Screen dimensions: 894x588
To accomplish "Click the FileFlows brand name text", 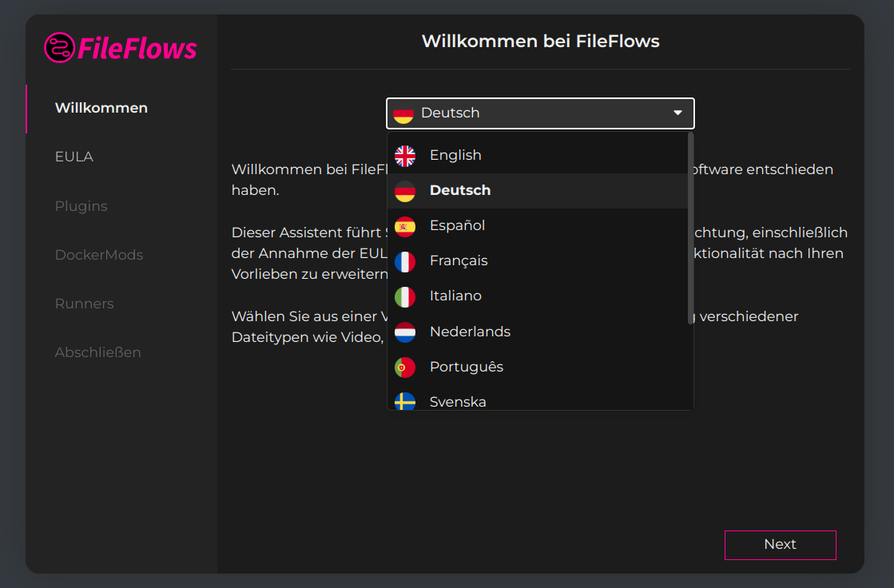I will point(137,49).
